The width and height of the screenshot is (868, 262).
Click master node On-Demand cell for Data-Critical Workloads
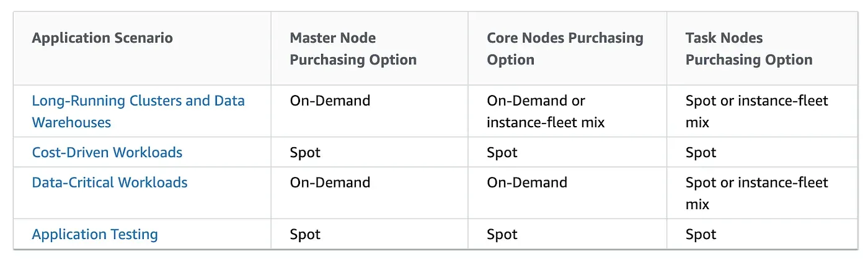[330, 183]
